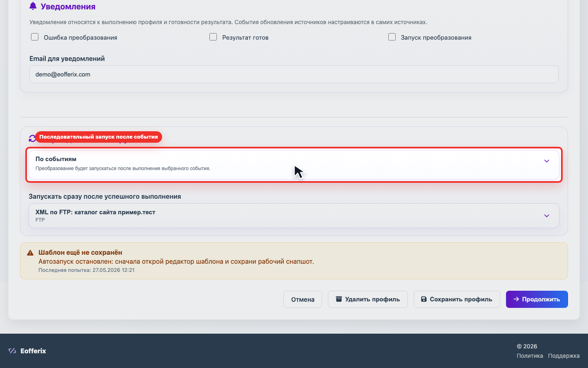Click the warning triangle icon in template alert
The image size is (588, 368).
tap(30, 253)
